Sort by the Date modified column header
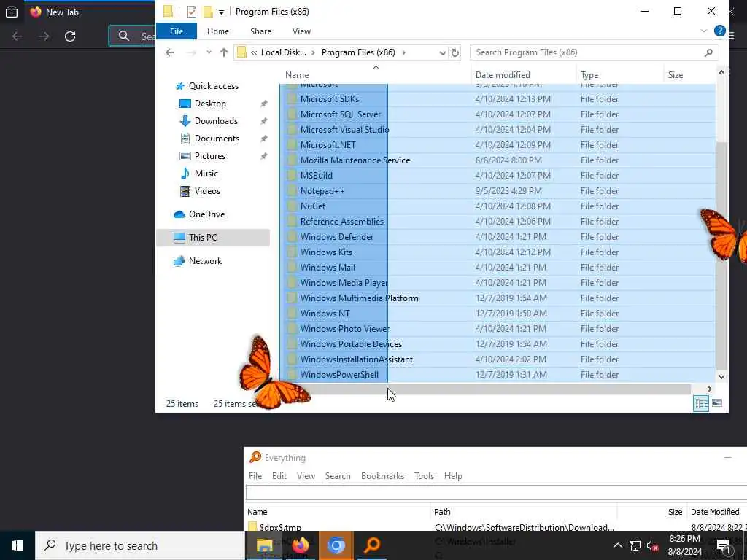Image resolution: width=747 pixels, height=560 pixels. pyautogui.click(x=503, y=75)
